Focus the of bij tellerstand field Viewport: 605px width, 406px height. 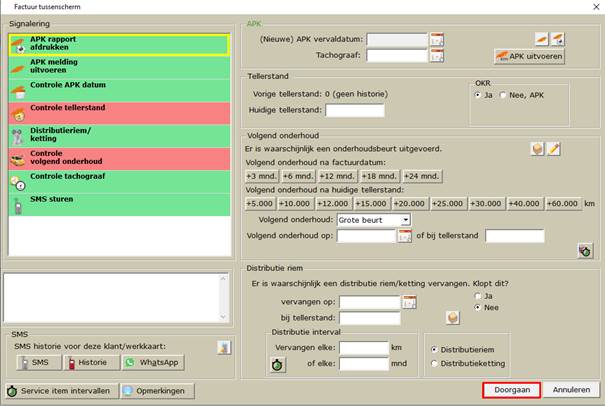point(515,235)
